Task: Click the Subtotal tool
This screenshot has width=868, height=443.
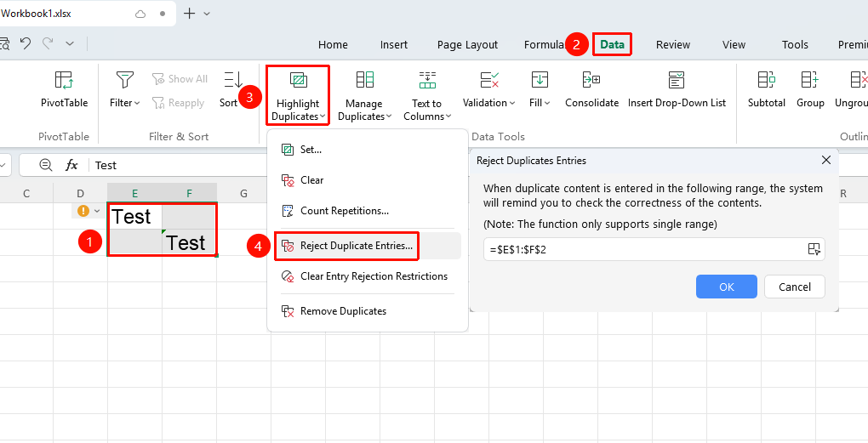Action: [x=766, y=88]
